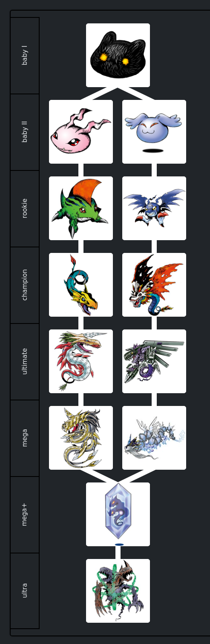Open the dark green-ringed ultra Digimon
The image size is (210, 644).
[x=118, y=591]
